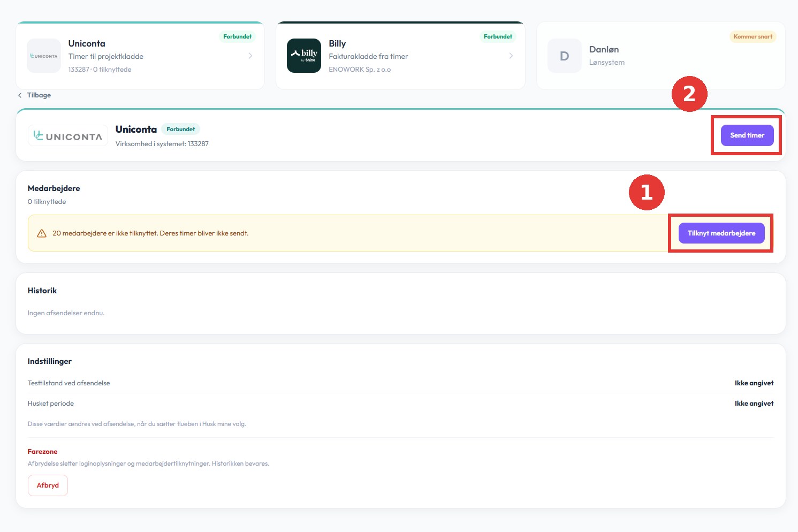Click '0 tilknyttede' under Medarbejdere

[x=47, y=202]
